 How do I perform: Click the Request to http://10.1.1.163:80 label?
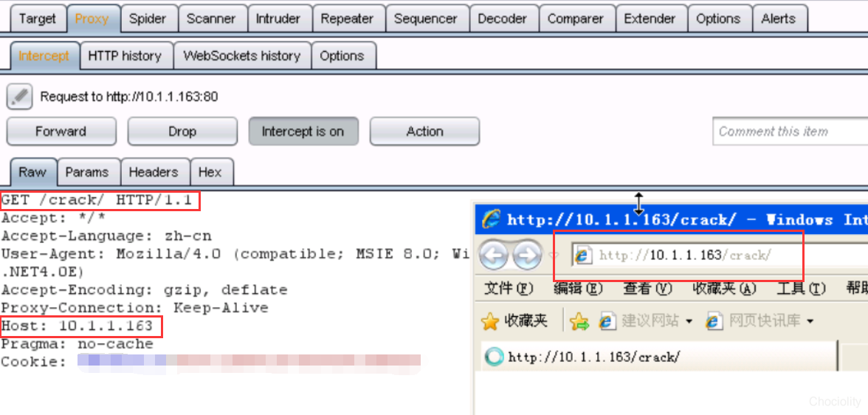point(129,97)
